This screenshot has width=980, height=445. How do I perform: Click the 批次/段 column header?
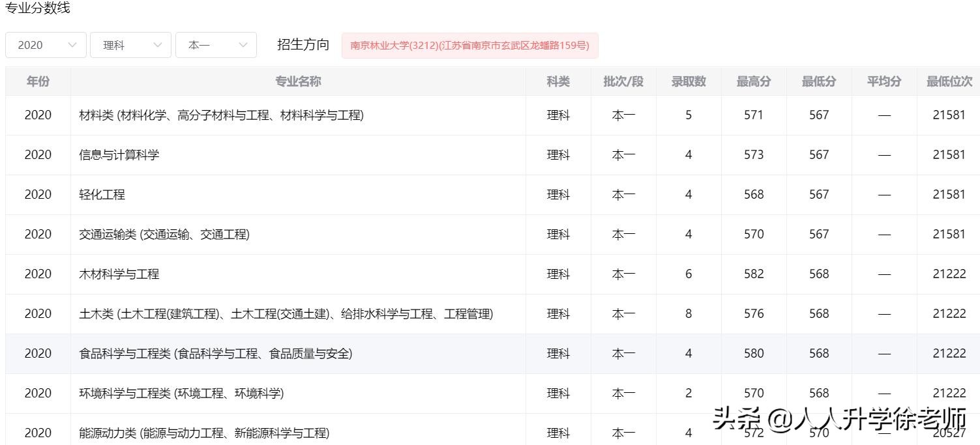pos(623,81)
